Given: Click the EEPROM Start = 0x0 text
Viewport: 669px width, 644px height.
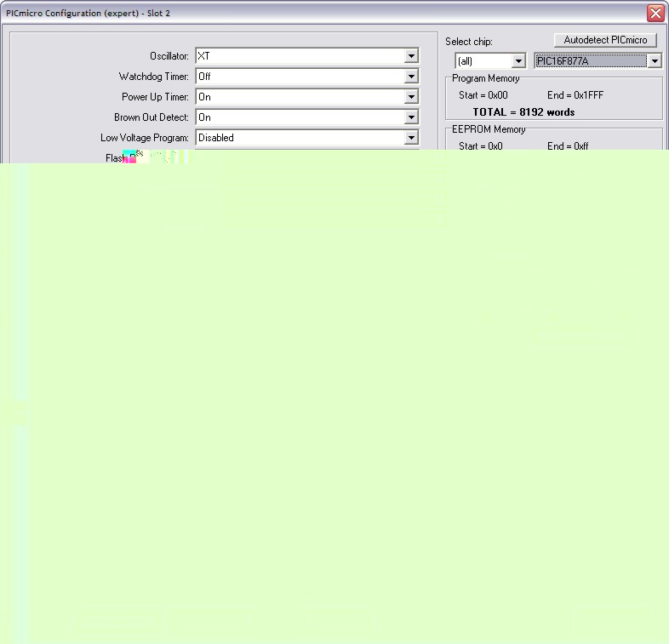Looking at the screenshot, I should (480, 145).
